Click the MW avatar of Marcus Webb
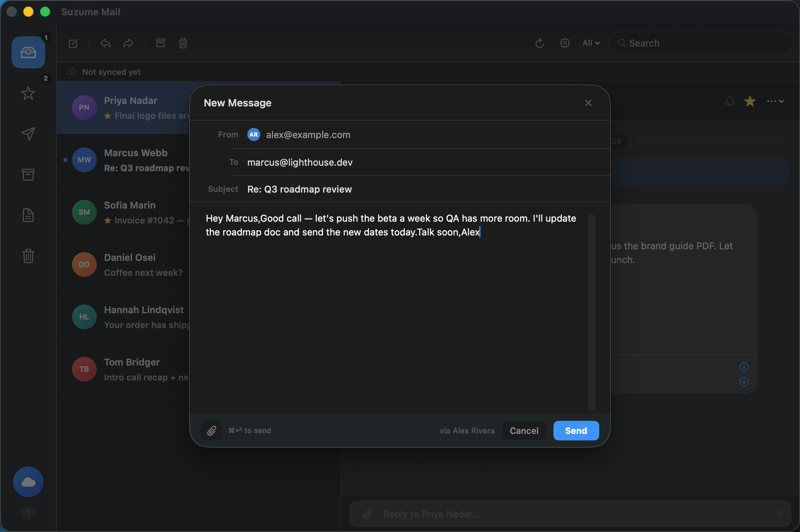The image size is (800, 532). point(84,160)
